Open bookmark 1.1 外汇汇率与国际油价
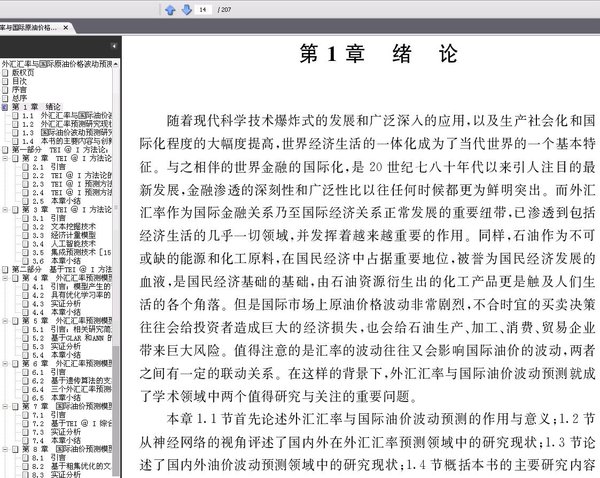Viewport: 600px width, 478px height. click(67, 115)
